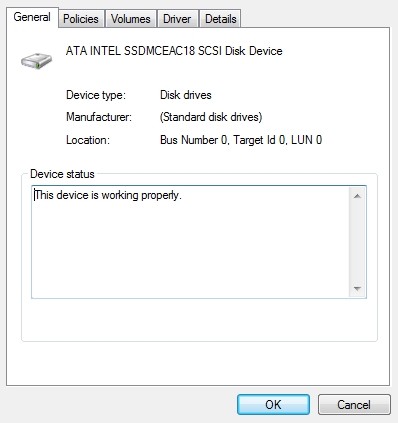398x423 pixels.
Task: Click the '(Standard disk drives)' manufacturer value
Action: tap(211, 117)
